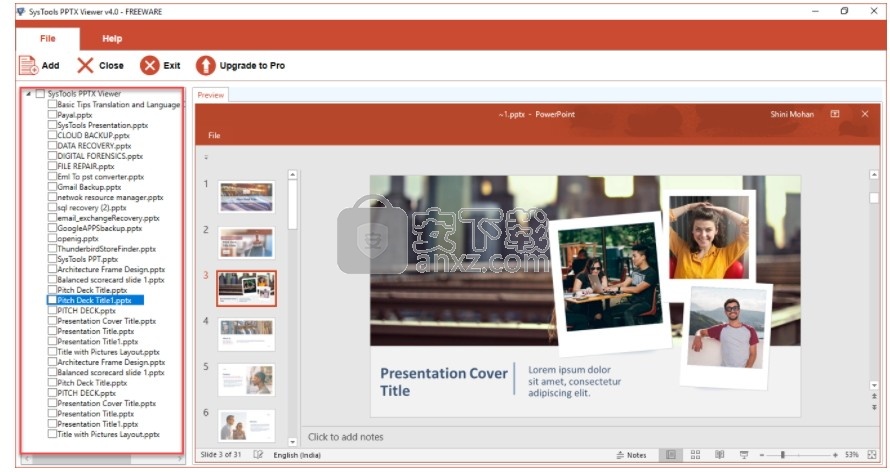The image size is (890, 472).
Task: Click Quick Access toolbar customize arrow
Action: point(206,157)
